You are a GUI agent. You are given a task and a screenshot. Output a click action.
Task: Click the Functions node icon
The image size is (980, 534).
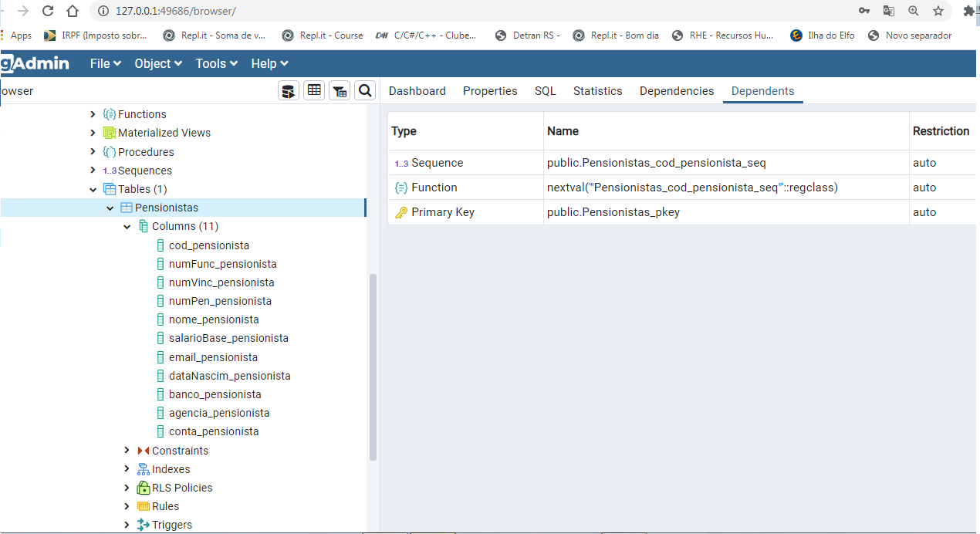110,114
